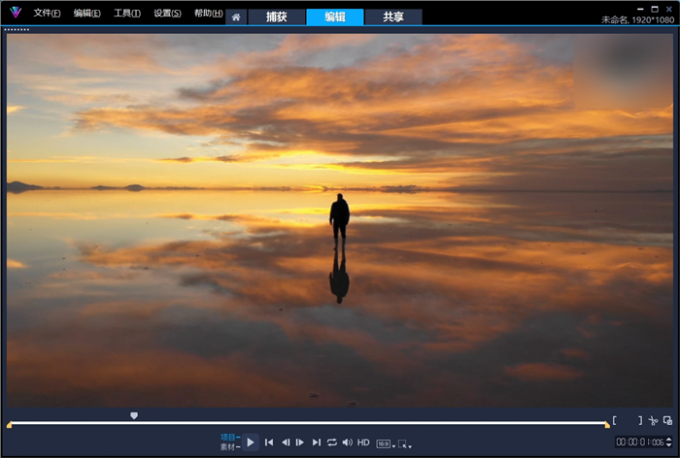This screenshot has height=458, width=680.
Task: Step back to the previous frame
Action: tap(285, 442)
